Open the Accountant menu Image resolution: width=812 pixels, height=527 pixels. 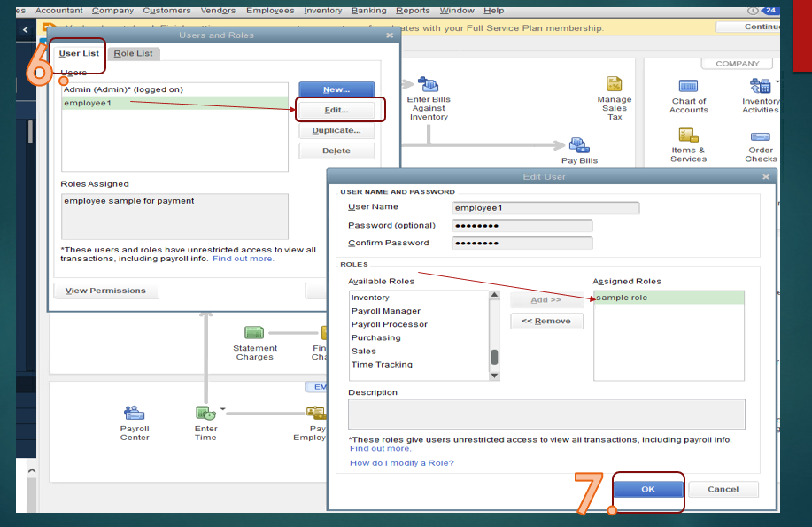[x=58, y=11]
